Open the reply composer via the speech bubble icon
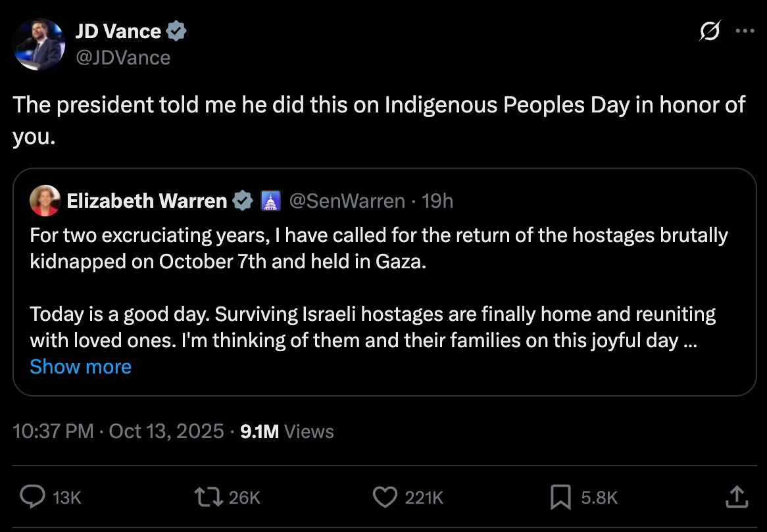 [x=32, y=498]
